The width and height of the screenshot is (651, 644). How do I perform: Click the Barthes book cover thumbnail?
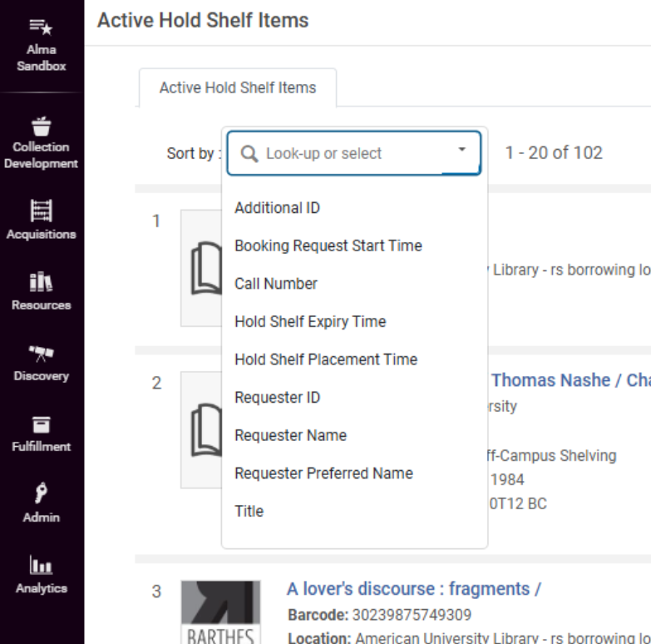[220, 612]
